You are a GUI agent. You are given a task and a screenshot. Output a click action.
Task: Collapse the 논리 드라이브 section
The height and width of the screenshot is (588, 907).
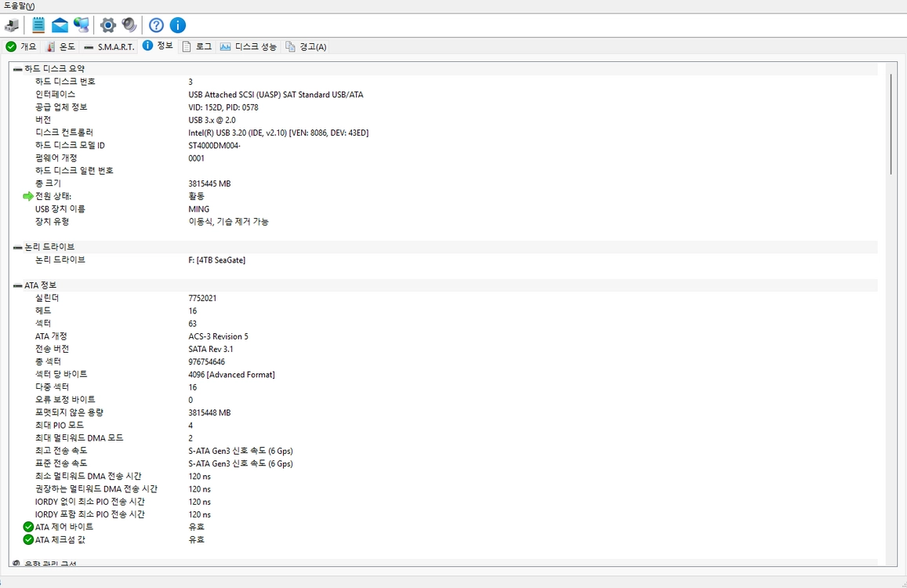pos(18,247)
